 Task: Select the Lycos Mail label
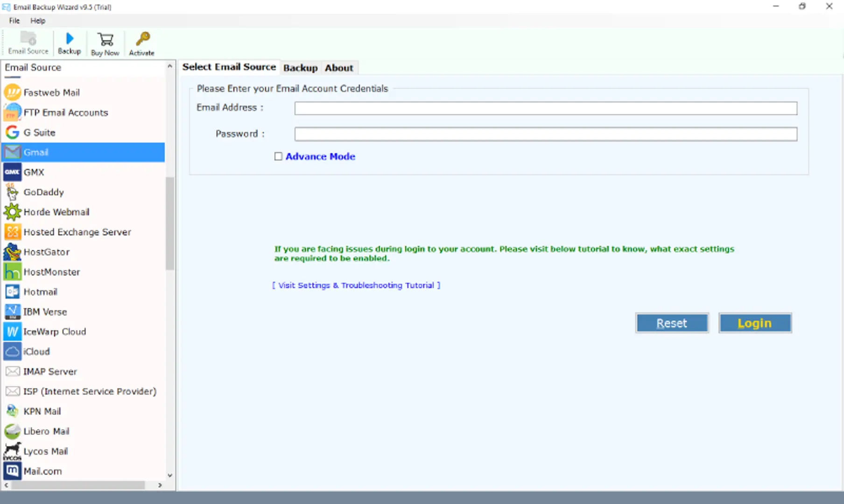(46, 451)
